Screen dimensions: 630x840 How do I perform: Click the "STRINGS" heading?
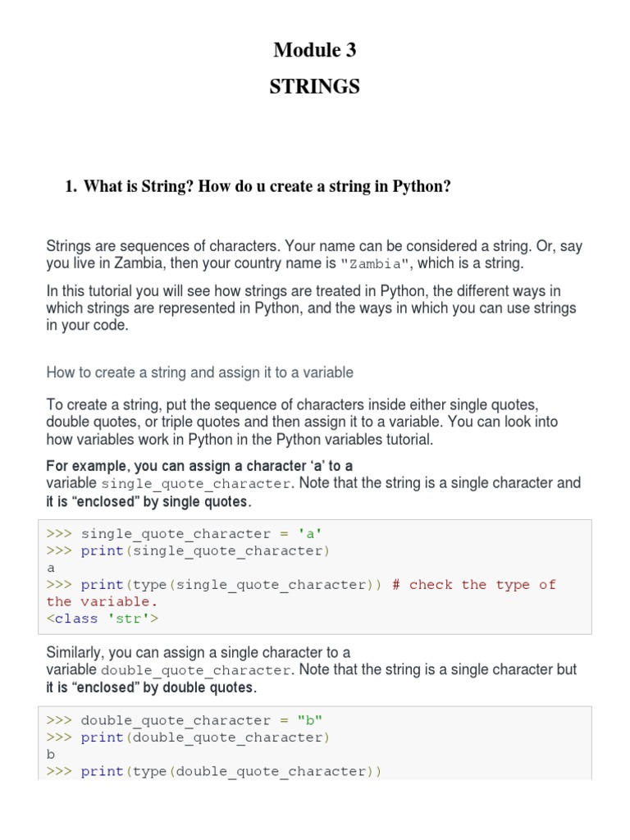click(315, 87)
